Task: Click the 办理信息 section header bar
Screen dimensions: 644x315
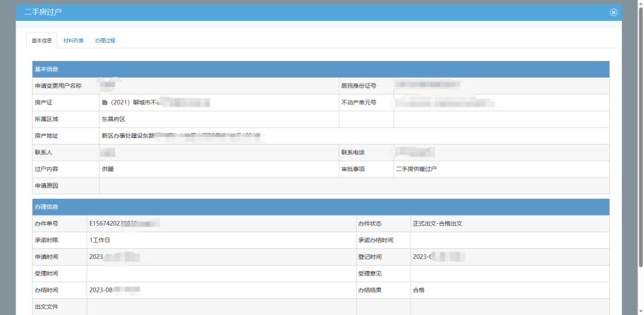Action: [x=321, y=207]
